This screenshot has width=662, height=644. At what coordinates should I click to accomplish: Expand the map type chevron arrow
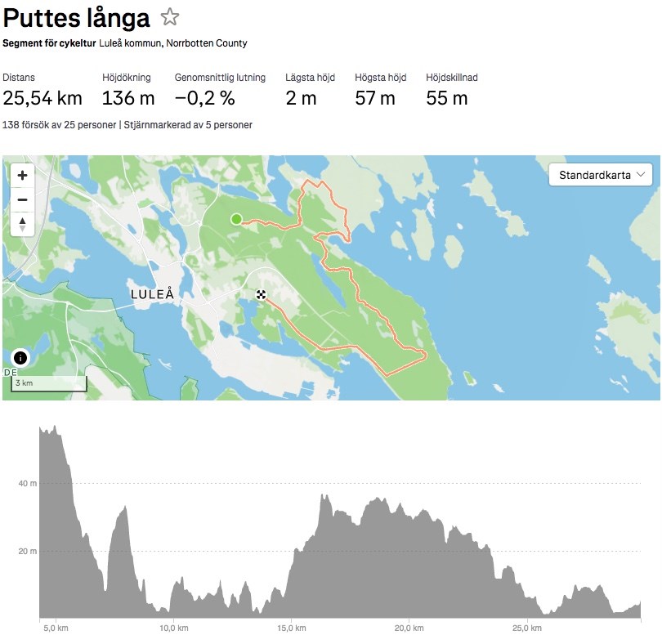coord(641,174)
